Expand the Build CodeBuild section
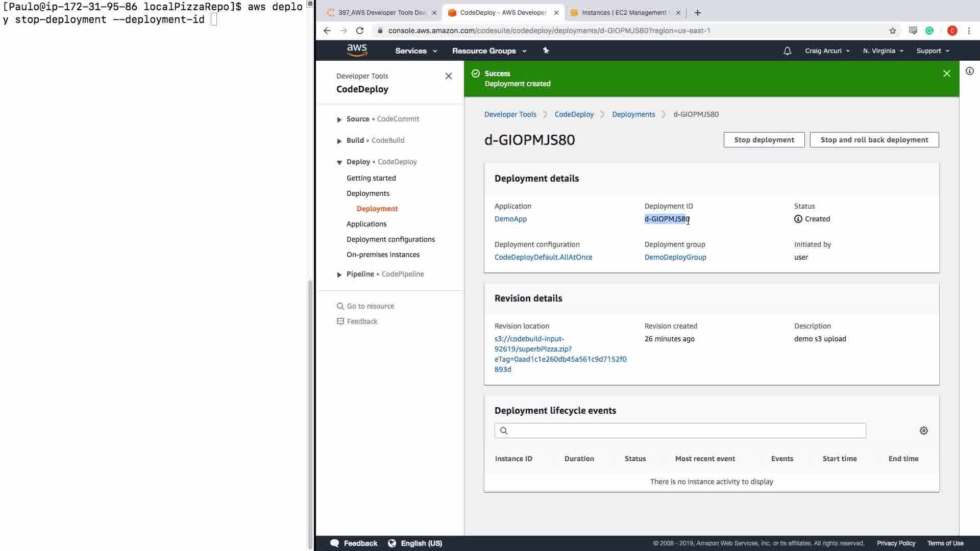The width and height of the screenshot is (980, 551). point(339,141)
